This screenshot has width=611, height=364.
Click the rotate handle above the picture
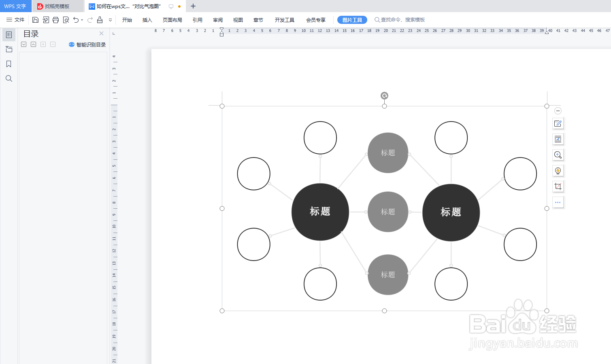pyautogui.click(x=384, y=95)
